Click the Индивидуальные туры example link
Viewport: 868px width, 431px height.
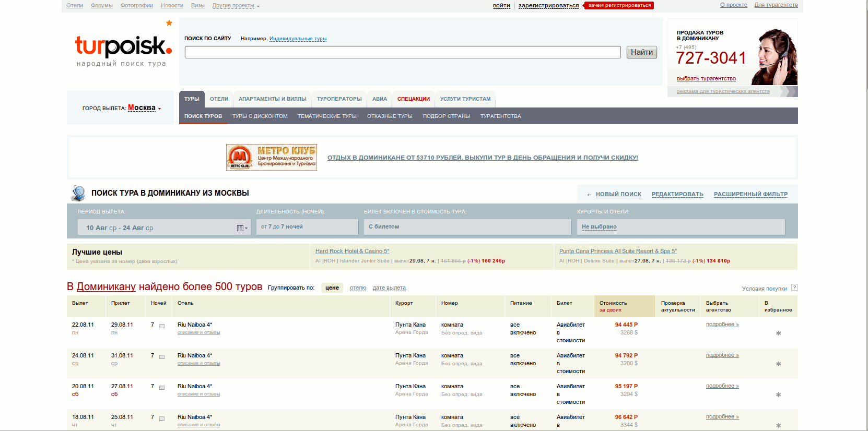point(298,39)
